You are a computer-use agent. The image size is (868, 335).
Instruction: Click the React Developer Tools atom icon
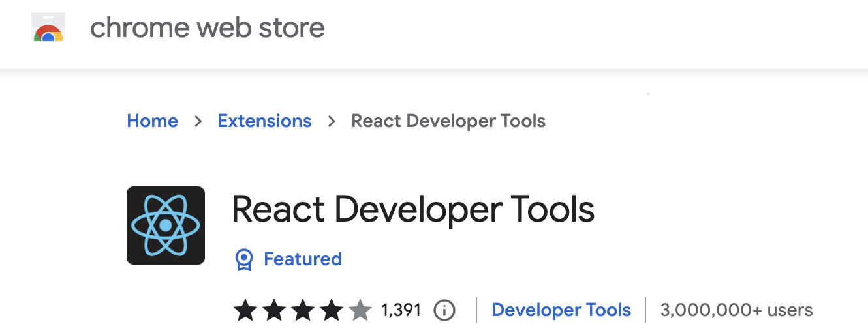[166, 226]
